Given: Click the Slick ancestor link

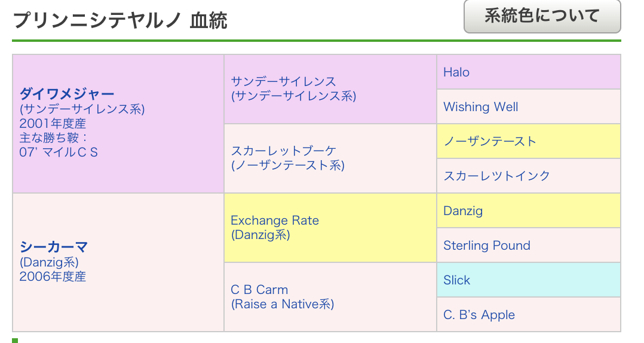Looking at the screenshot, I should point(456,280).
